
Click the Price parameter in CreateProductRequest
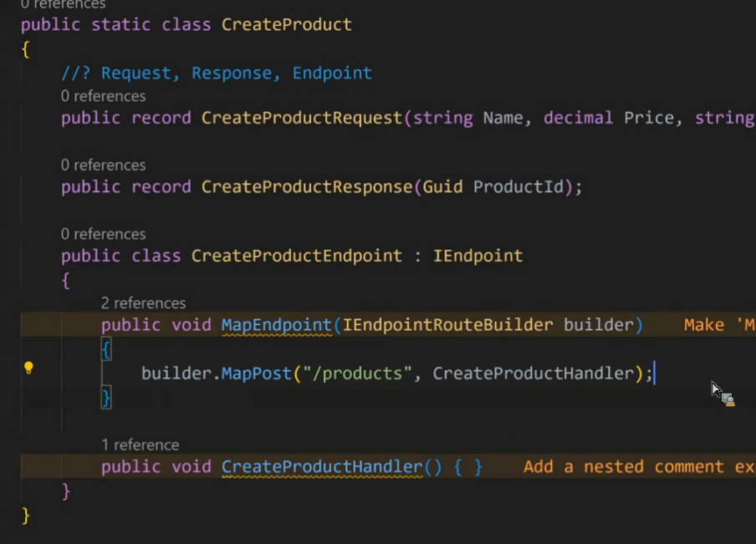(x=649, y=118)
